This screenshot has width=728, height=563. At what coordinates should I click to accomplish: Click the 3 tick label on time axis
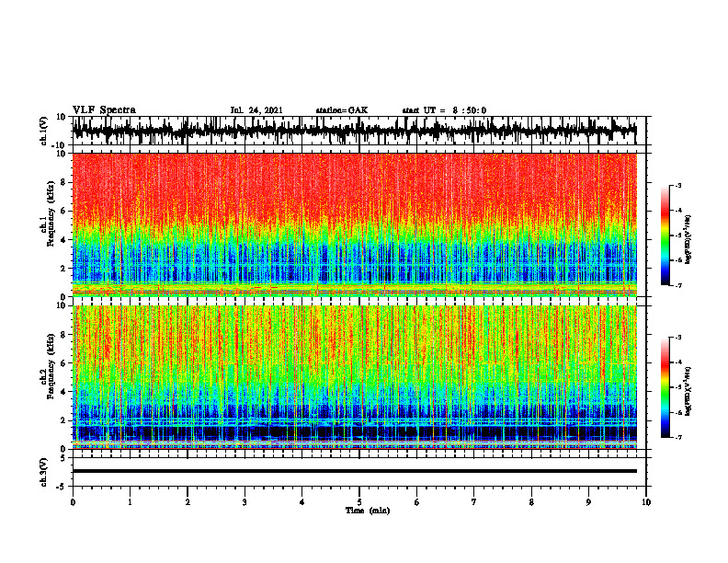[x=245, y=502]
